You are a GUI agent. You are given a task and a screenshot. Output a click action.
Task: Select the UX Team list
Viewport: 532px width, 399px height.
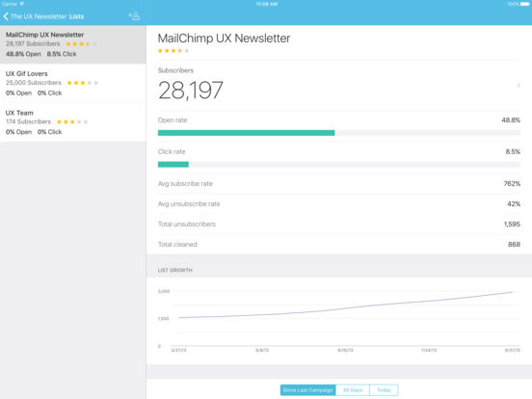73,122
